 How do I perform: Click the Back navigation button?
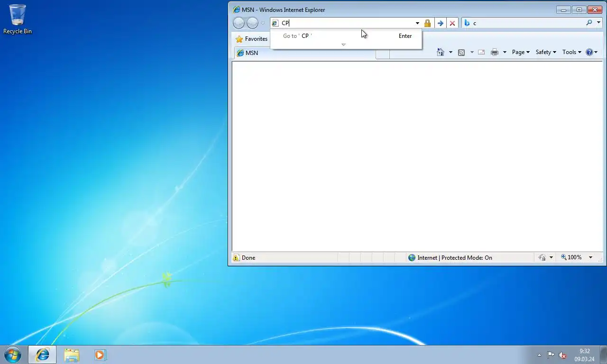pos(239,23)
